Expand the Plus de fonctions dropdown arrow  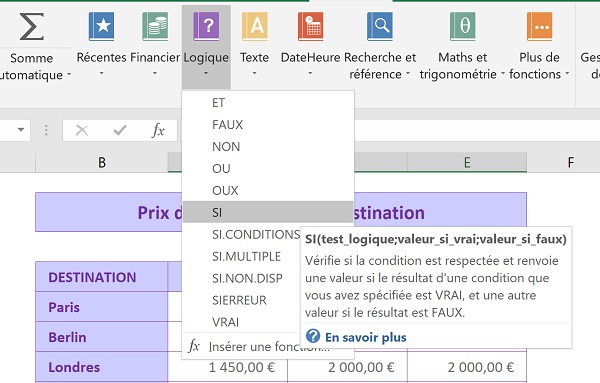(x=567, y=73)
